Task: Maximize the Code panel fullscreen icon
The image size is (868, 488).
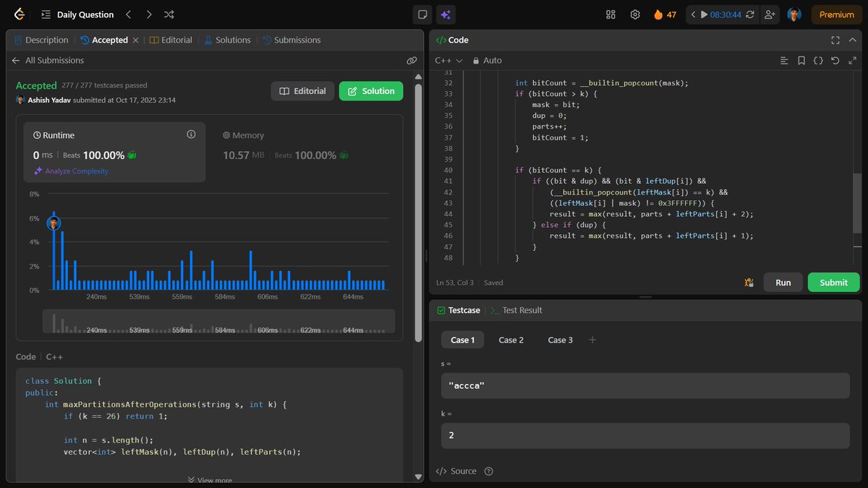Action: 835,40
